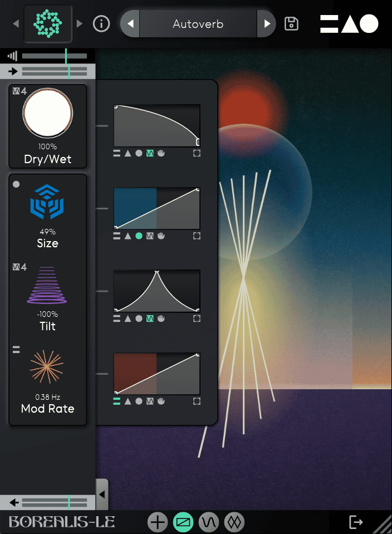Save the current Autoverb preset
Screen dimensions: 392x534
[x=291, y=24]
